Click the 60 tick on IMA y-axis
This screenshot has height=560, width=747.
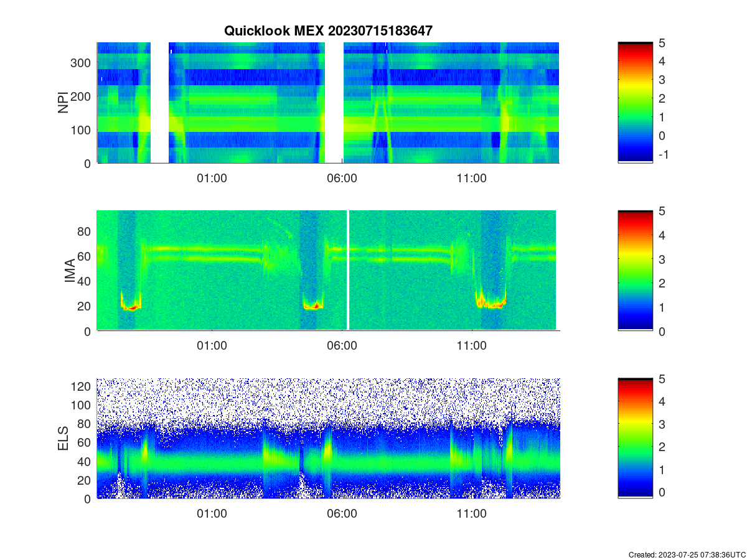[85, 256]
